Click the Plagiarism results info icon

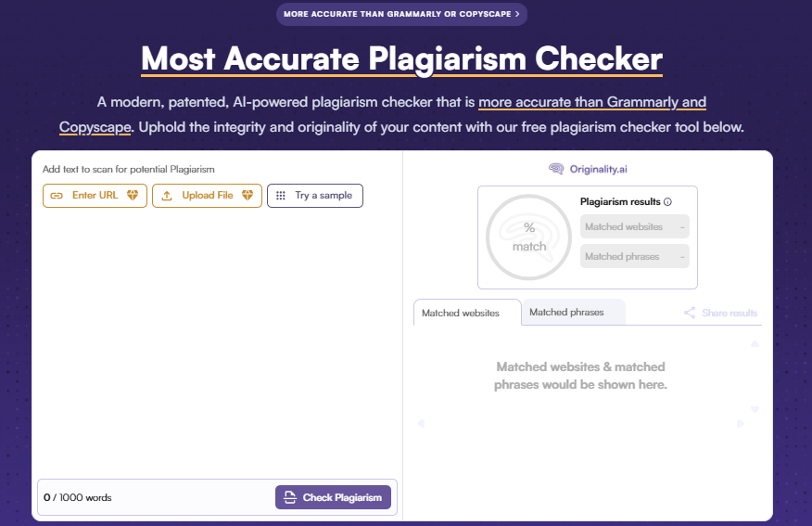pos(668,201)
